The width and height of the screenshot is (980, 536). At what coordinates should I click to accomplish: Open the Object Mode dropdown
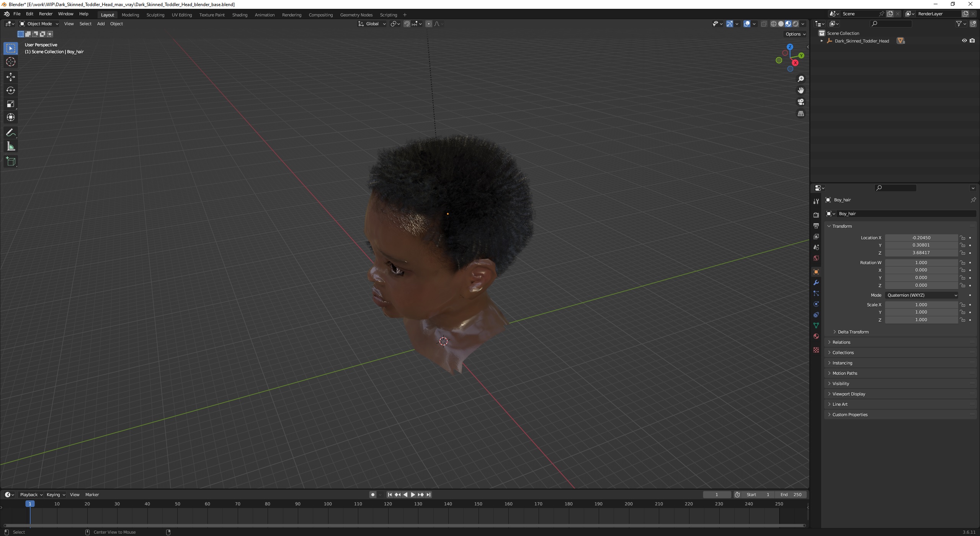39,24
